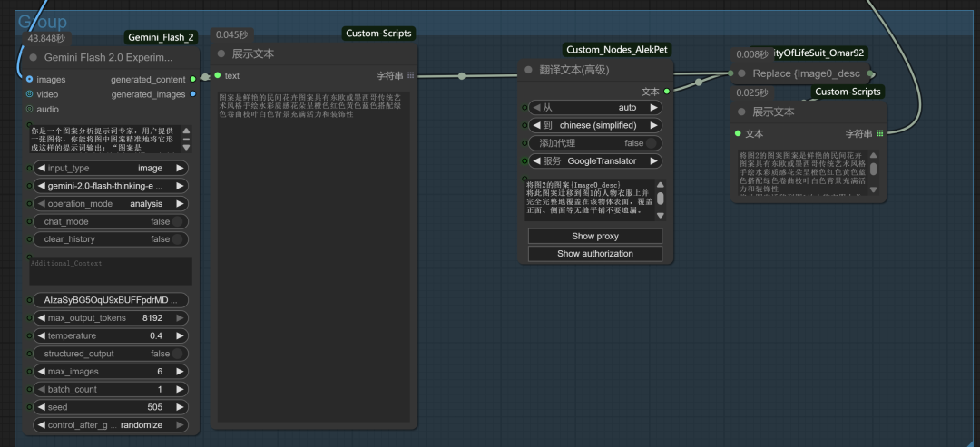Click the Additional_Context text field

point(110,272)
